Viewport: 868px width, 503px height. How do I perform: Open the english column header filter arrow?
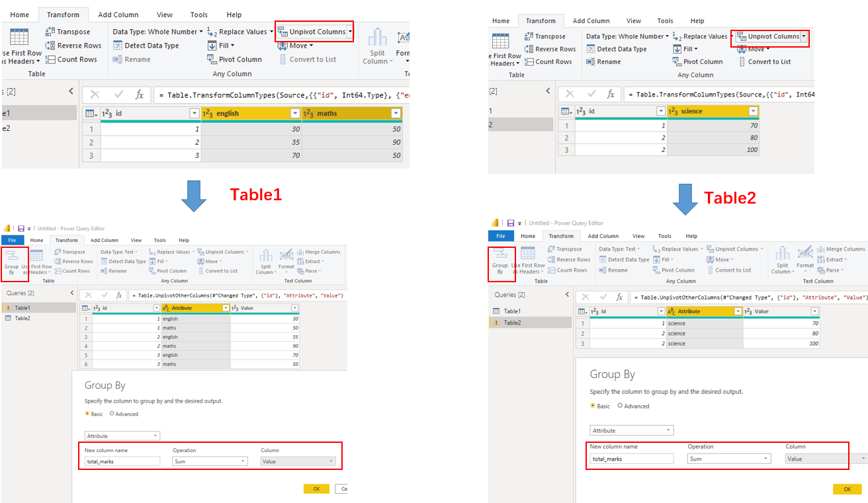tap(295, 114)
